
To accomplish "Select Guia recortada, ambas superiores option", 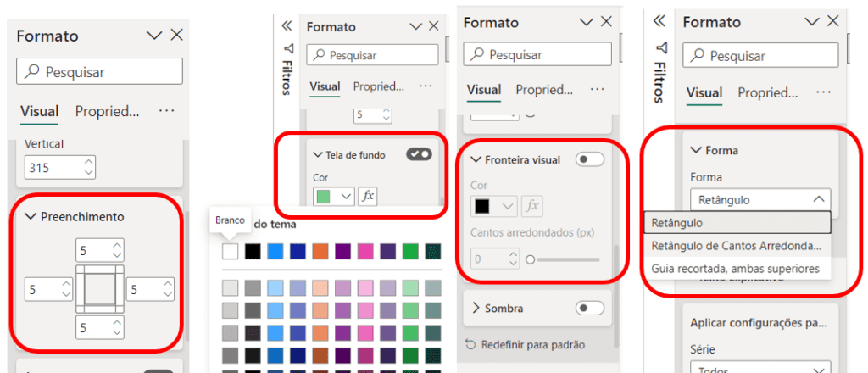I will 738,269.
